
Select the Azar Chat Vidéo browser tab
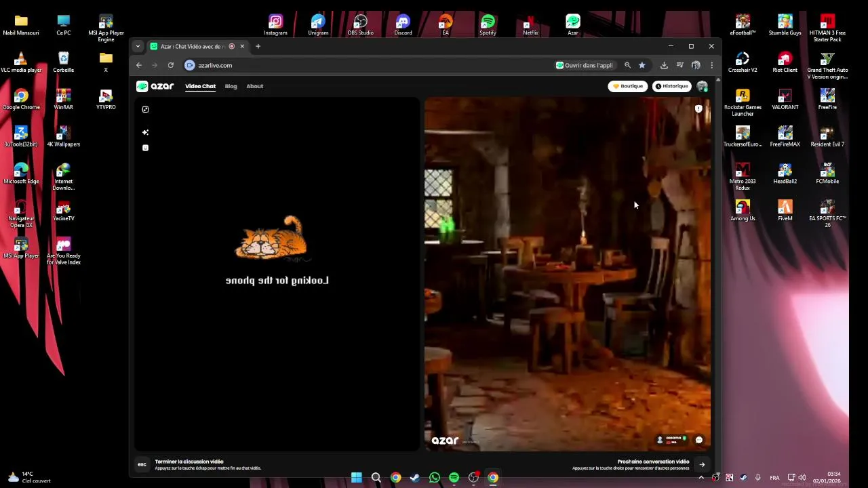click(198, 46)
